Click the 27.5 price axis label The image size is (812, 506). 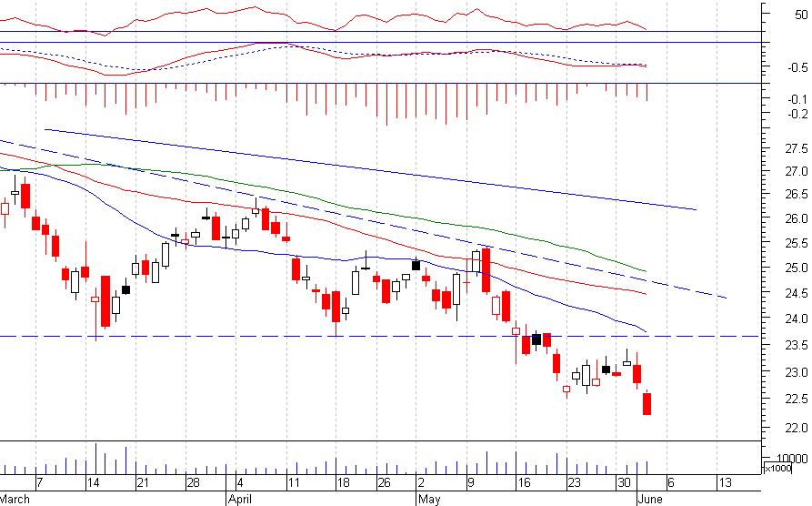[x=796, y=148]
